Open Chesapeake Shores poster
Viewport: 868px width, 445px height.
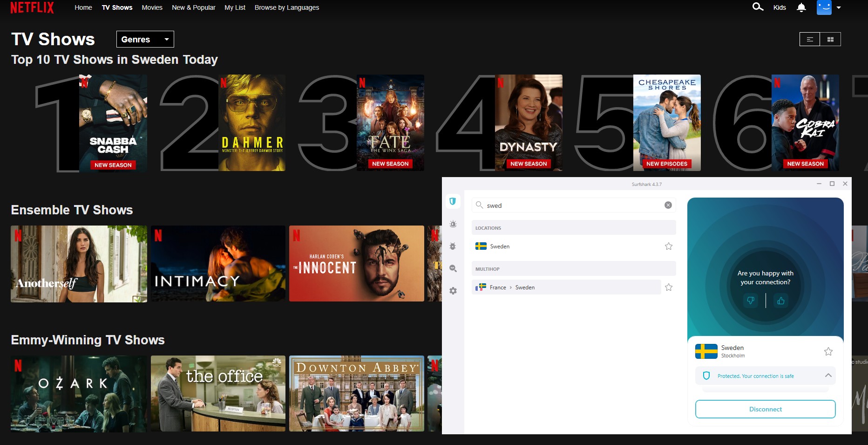pyautogui.click(x=667, y=123)
